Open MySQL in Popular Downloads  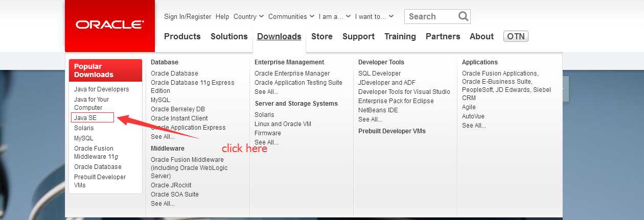coord(84,138)
